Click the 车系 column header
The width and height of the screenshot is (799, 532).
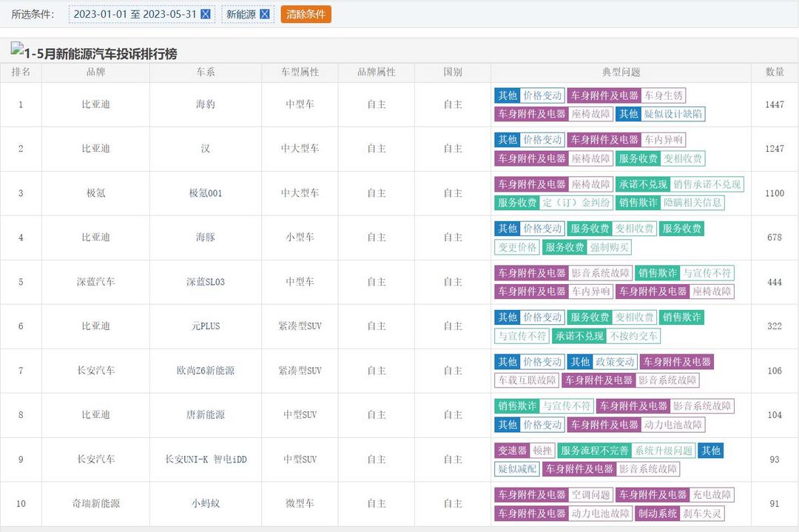pos(206,73)
